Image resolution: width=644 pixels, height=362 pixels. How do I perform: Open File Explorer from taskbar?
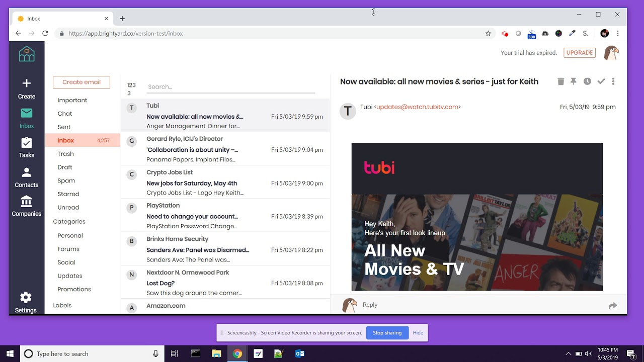[216, 353]
